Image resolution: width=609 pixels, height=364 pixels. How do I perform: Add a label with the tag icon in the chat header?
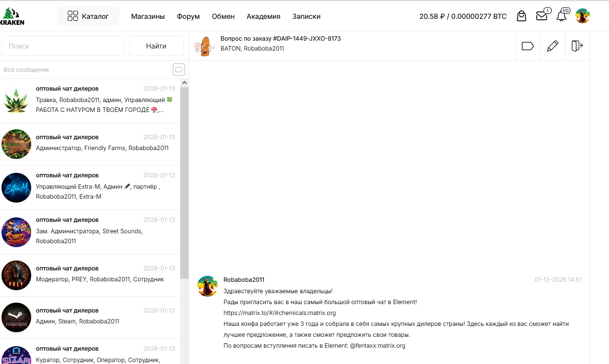pyautogui.click(x=528, y=46)
